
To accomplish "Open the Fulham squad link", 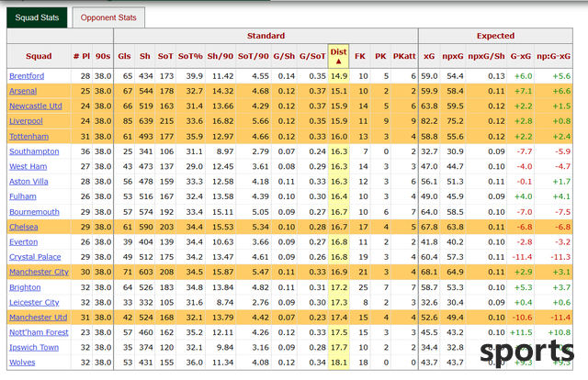I will [23, 196].
